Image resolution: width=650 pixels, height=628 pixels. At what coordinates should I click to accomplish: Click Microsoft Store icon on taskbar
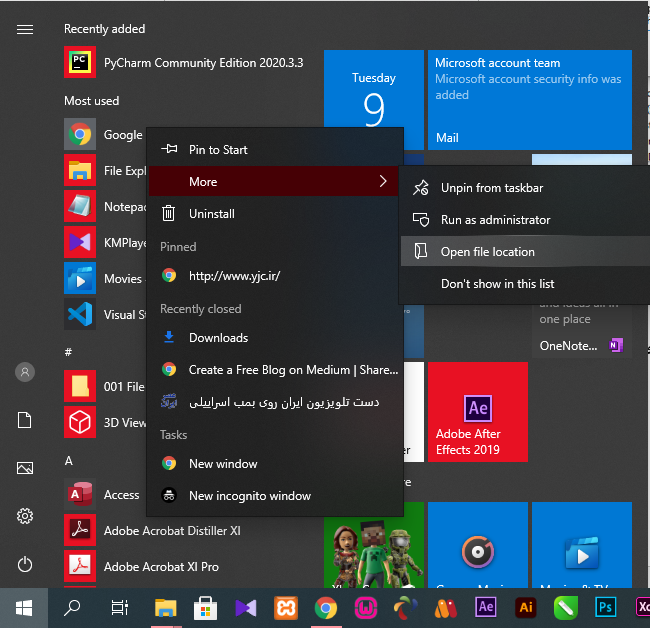[205, 606]
